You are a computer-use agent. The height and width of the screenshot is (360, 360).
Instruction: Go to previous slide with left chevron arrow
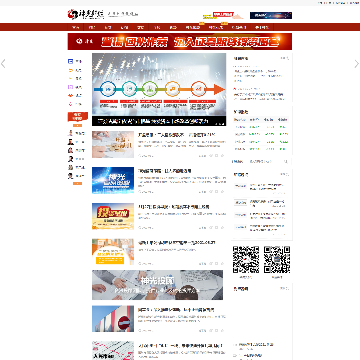point(3,63)
